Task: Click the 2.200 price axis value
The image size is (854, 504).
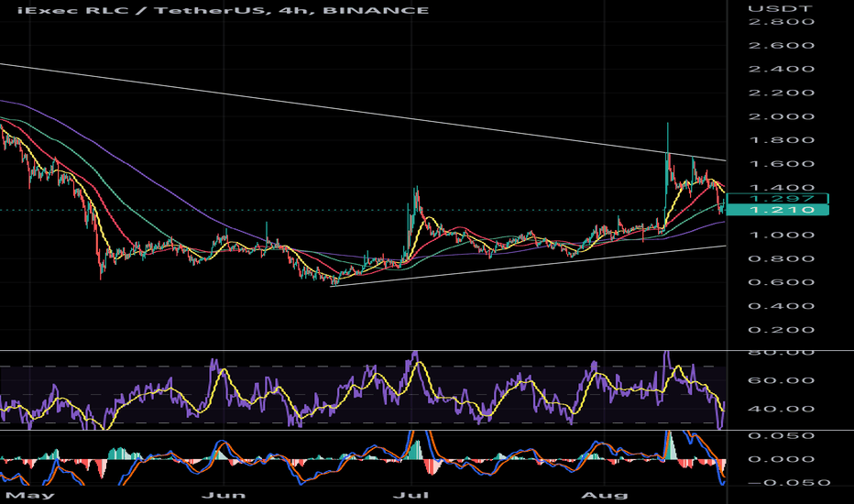Action: click(781, 93)
